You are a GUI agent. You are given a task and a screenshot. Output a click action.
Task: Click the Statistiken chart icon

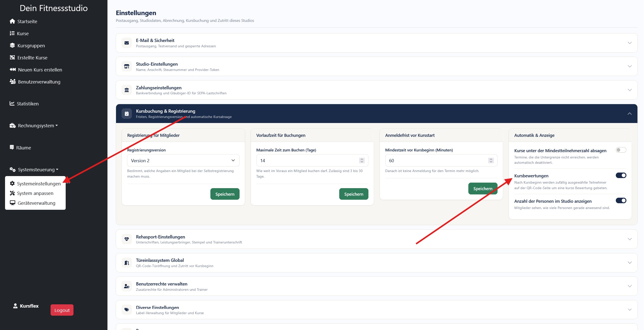(x=12, y=103)
